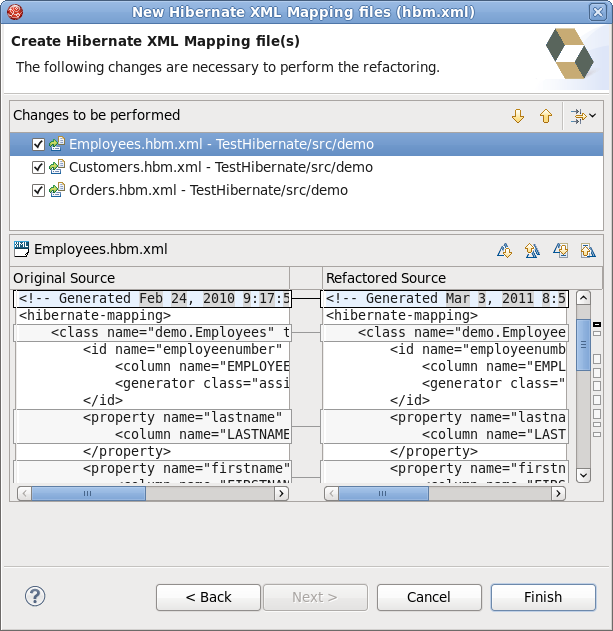Screen dimensions: 613x631
Task: Click the Employees.hbm.xml file icon in compare header
Action: click(x=21, y=249)
